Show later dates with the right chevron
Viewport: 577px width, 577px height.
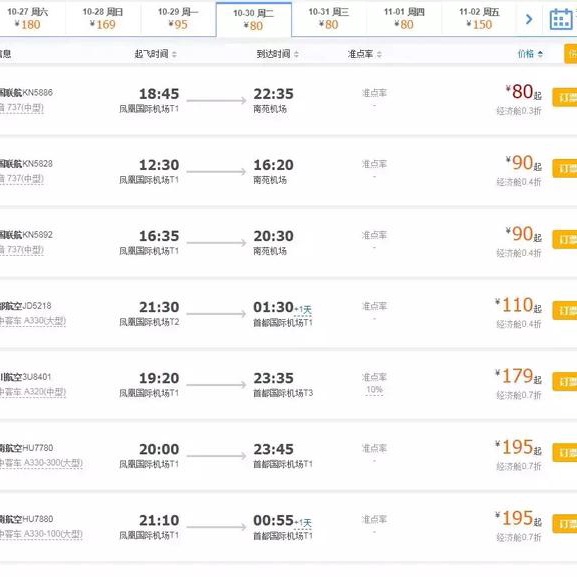pyautogui.click(x=529, y=19)
